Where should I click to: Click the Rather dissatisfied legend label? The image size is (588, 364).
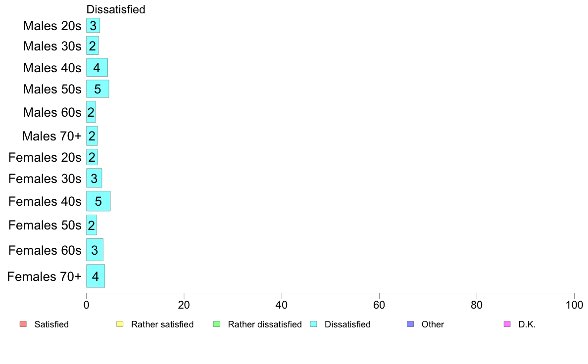(x=265, y=324)
